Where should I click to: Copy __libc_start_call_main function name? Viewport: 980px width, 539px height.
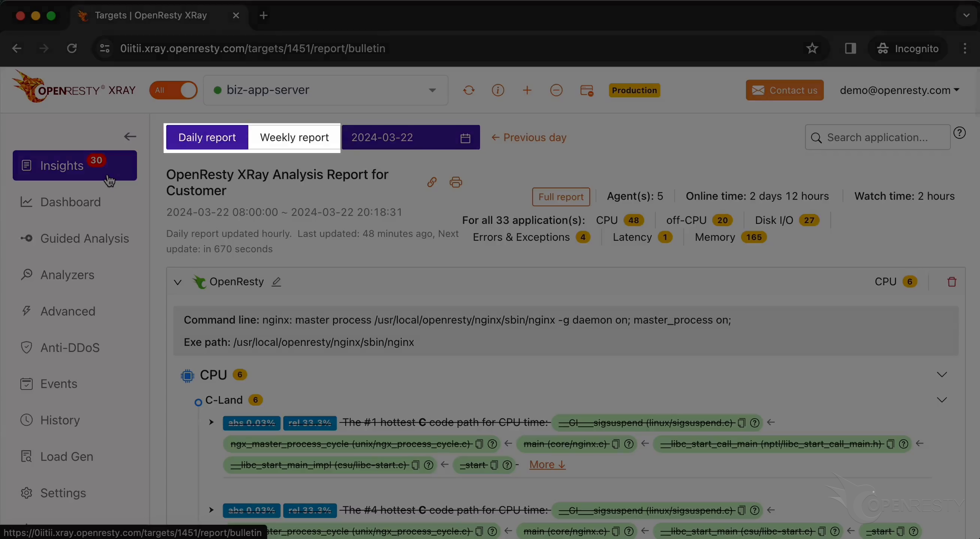[x=890, y=444]
